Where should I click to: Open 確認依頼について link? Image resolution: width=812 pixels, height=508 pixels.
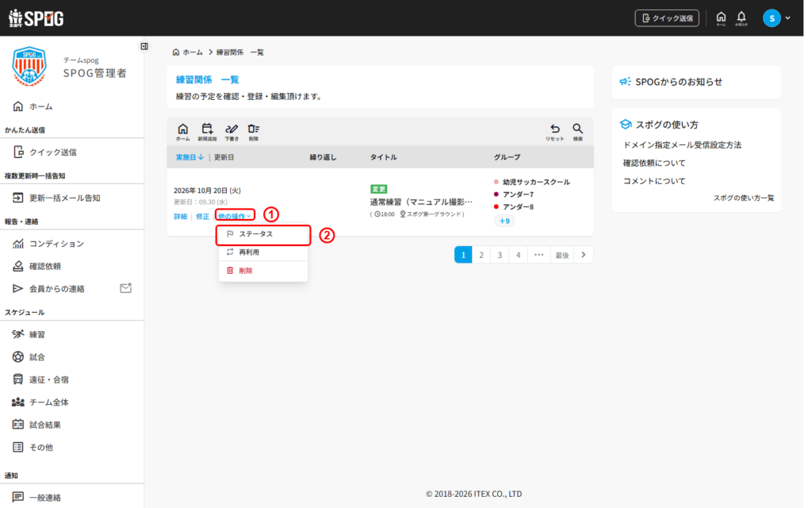tap(654, 163)
